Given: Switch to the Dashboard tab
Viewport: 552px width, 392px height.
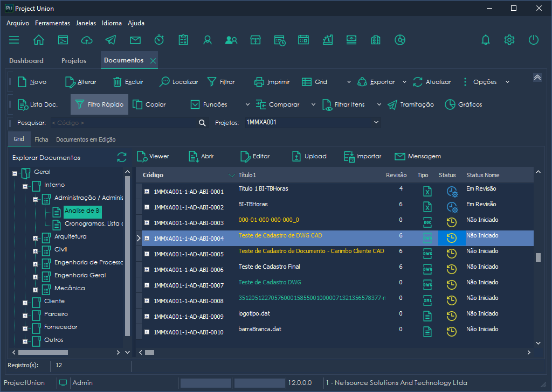Looking at the screenshot, I should pyautogui.click(x=26, y=60).
